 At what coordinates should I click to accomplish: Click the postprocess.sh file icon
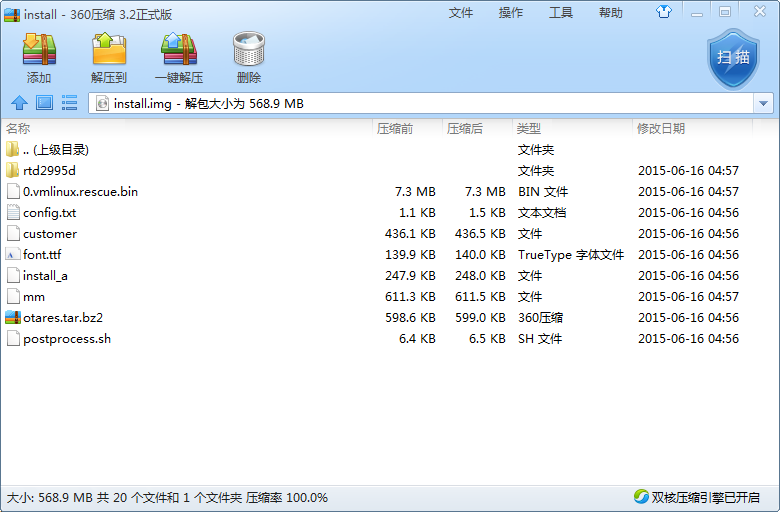13,339
